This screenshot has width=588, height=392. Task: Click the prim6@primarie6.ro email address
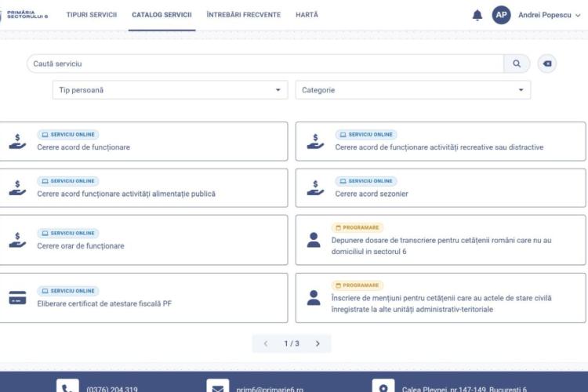click(x=270, y=389)
